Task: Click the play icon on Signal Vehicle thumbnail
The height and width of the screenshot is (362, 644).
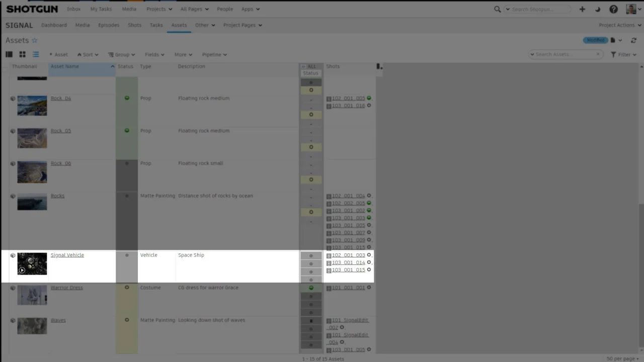Action: point(22,270)
